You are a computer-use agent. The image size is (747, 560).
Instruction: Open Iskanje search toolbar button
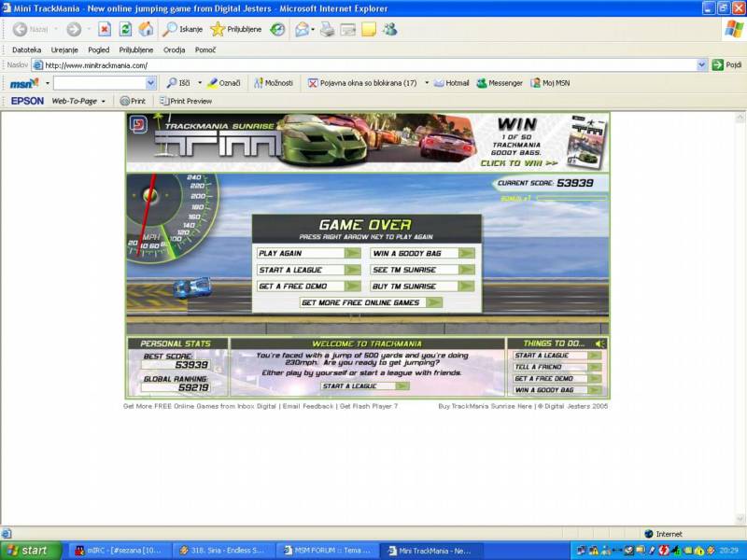(182, 30)
